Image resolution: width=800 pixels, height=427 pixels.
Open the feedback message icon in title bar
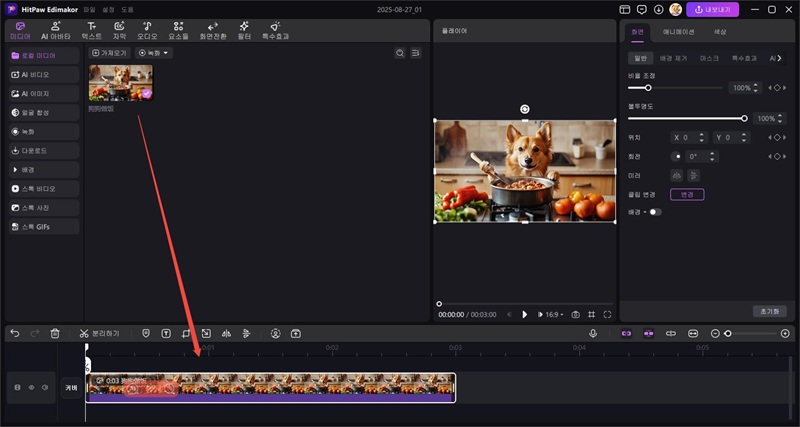[642, 10]
